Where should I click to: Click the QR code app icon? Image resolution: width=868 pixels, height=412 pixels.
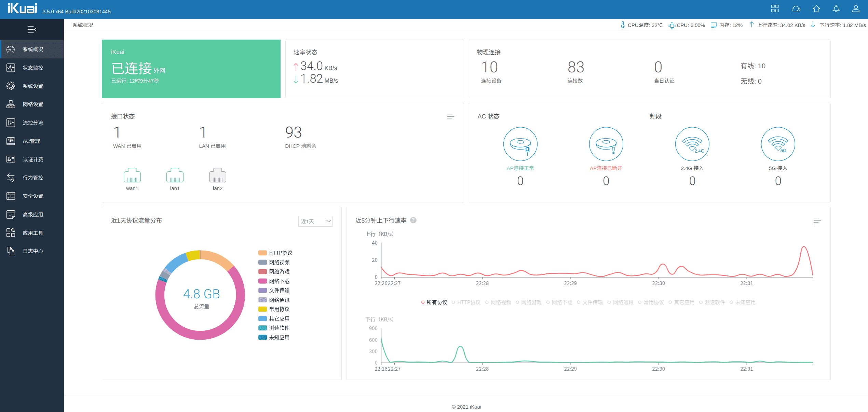point(775,9)
